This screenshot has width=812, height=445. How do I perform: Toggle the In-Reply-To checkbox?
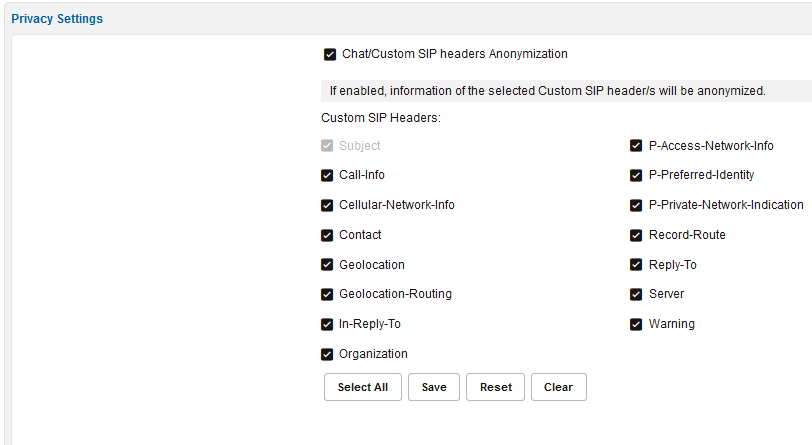click(x=327, y=324)
